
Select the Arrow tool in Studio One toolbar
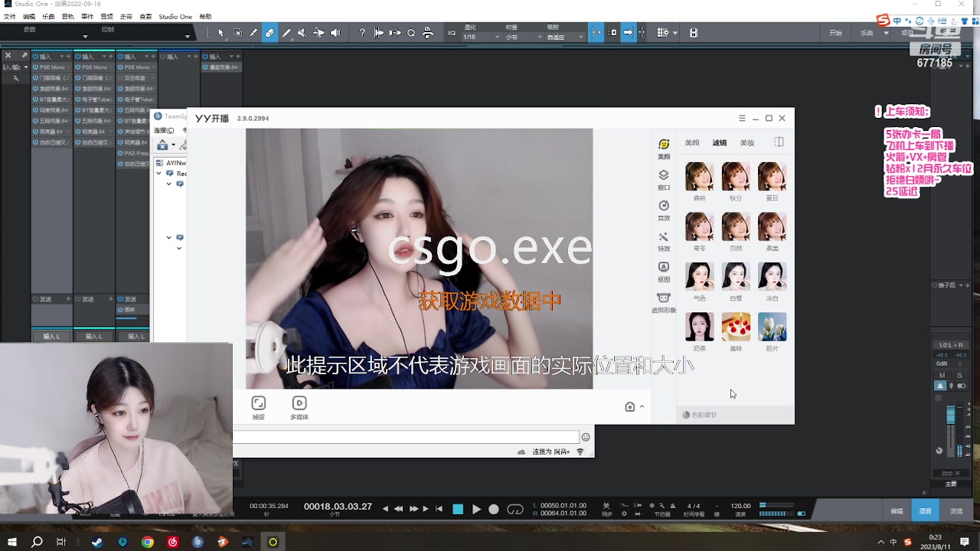click(221, 33)
